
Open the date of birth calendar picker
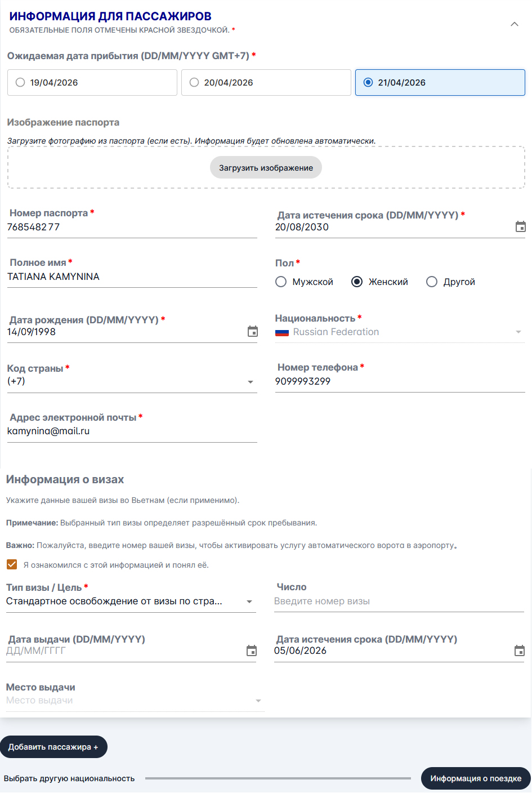coord(252,332)
